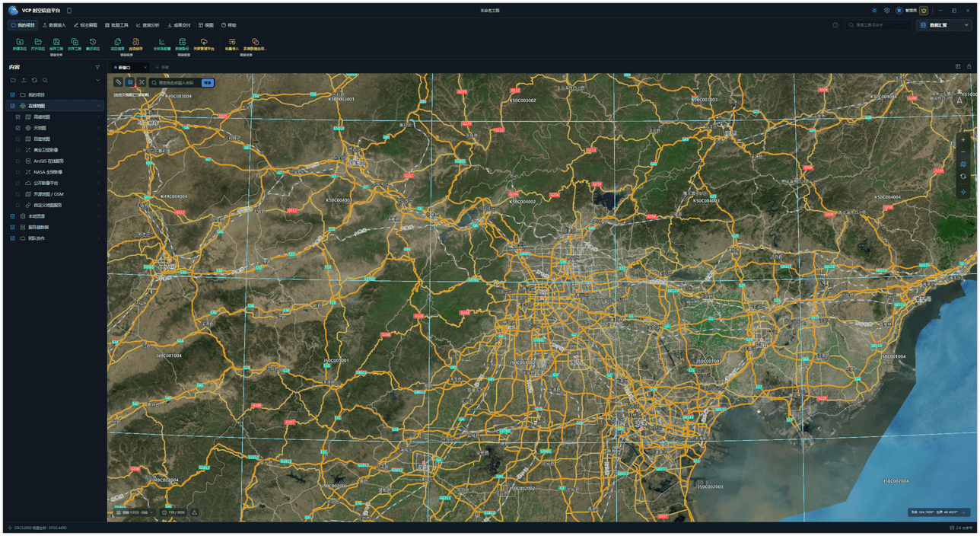Open settings via the gear icon
Image resolution: width=980 pixels, height=536 pixels.
[x=886, y=11]
